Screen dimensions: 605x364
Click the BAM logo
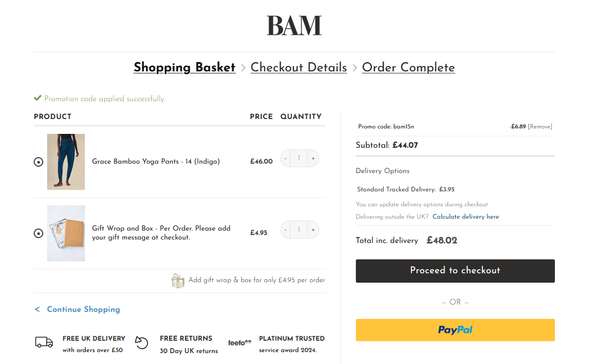point(294,25)
